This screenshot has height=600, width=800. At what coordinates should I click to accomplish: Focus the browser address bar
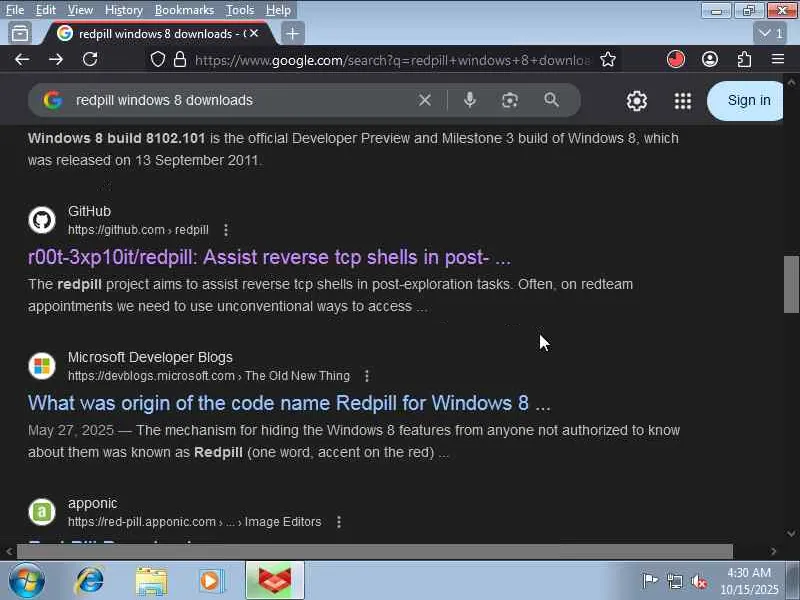click(392, 60)
